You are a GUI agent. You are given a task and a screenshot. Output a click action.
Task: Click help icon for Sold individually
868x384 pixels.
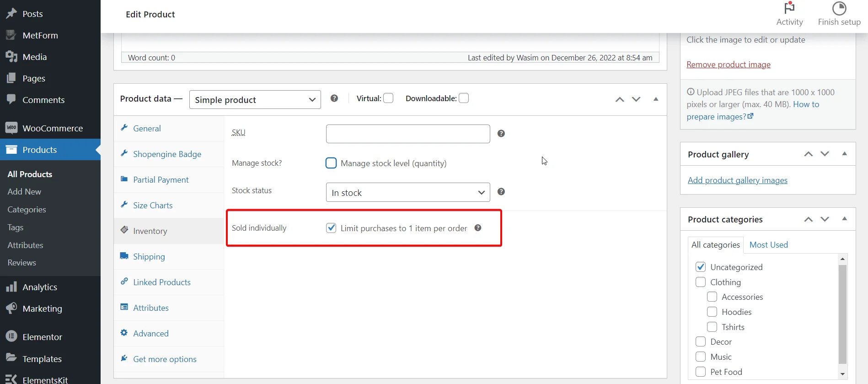pyautogui.click(x=478, y=228)
